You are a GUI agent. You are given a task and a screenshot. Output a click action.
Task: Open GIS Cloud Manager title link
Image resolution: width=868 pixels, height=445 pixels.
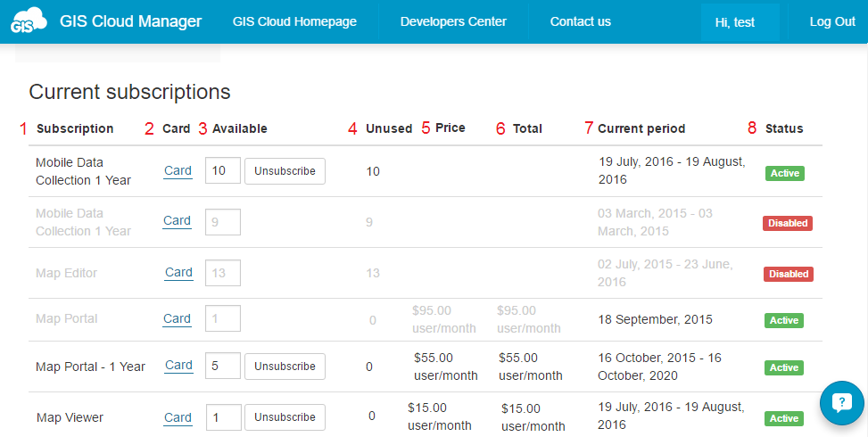pyautogui.click(x=130, y=21)
